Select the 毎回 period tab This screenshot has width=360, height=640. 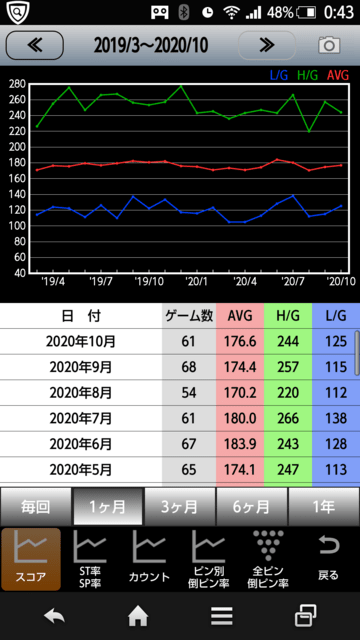(x=36, y=507)
